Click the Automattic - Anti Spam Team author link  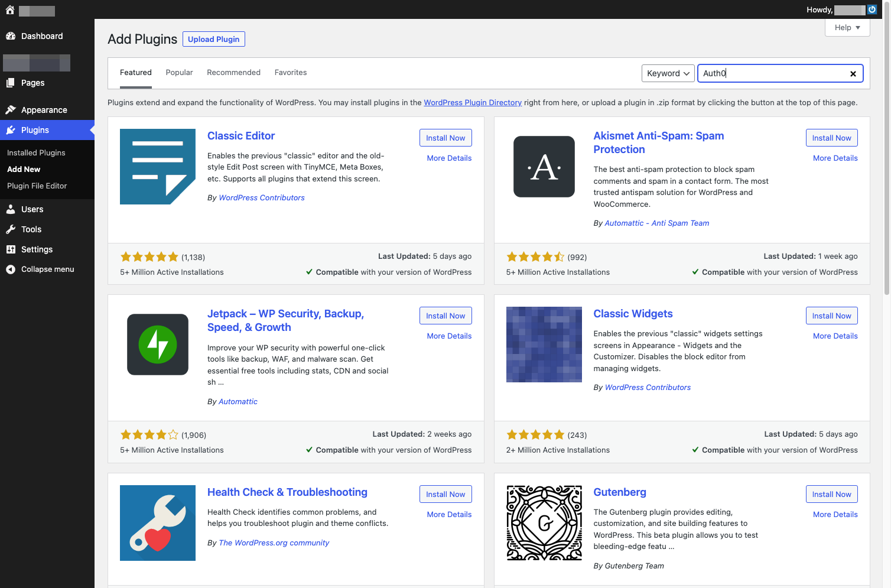coord(656,223)
